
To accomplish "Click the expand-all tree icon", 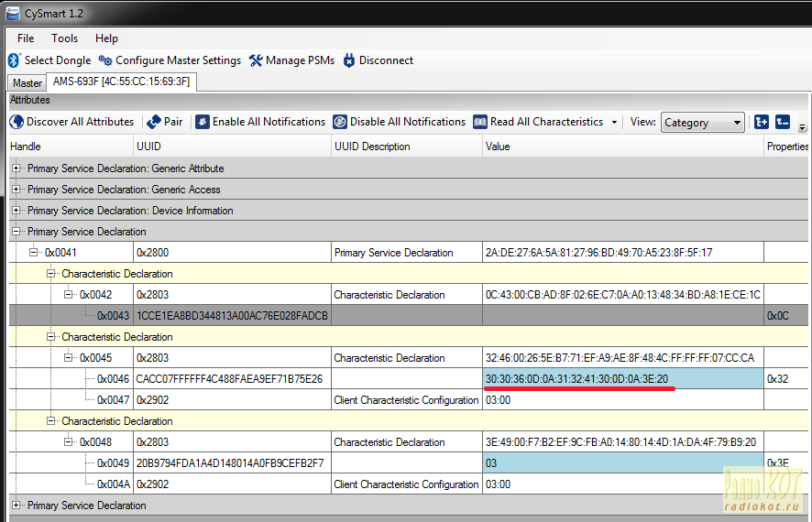I will (x=762, y=122).
